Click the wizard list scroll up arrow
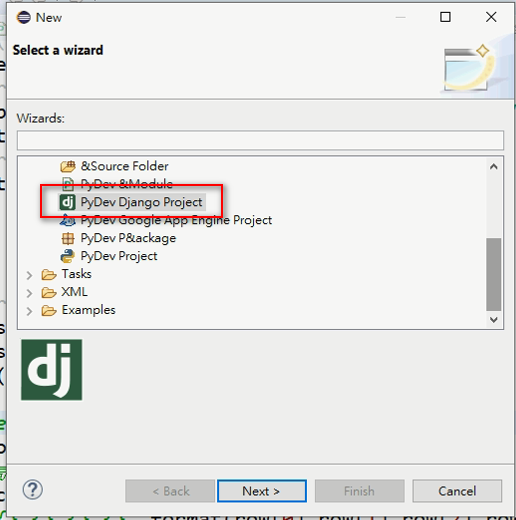The image size is (516, 520). pos(494,166)
